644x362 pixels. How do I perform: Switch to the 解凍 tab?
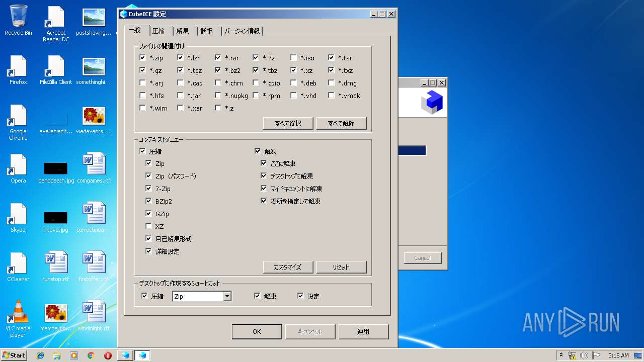pos(183,31)
